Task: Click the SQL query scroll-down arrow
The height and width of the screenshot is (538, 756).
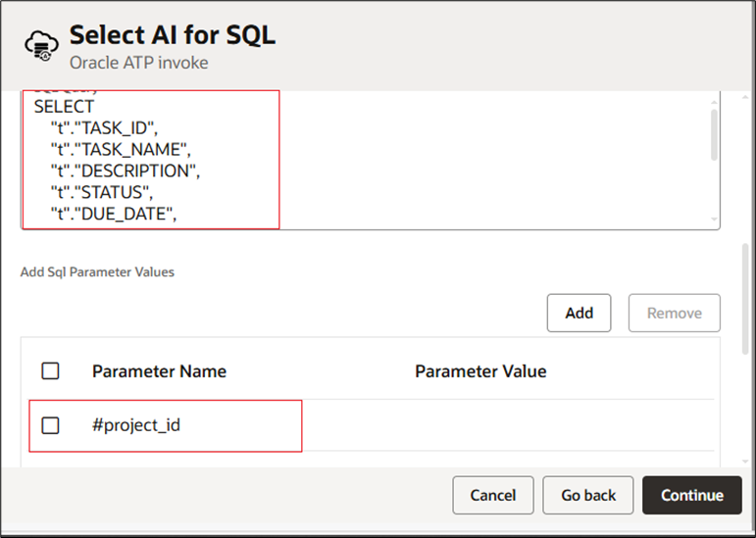Action: click(714, 220)
